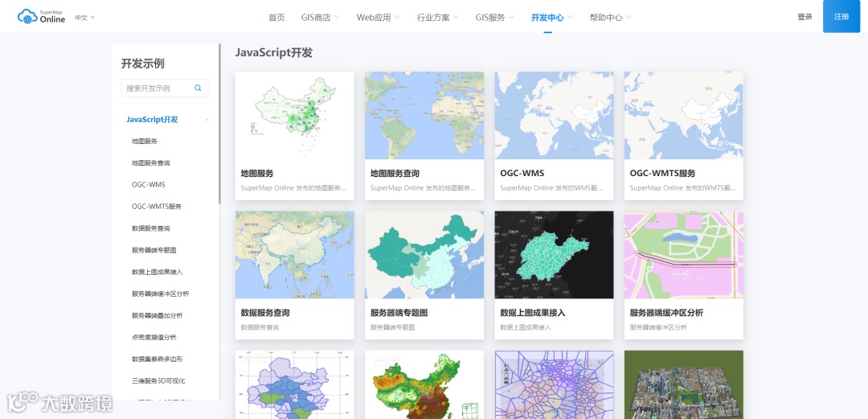Focus the 搜索开发示例 search field
The width and height of the screenshot is (868, 419).
[x=165, y=88]
